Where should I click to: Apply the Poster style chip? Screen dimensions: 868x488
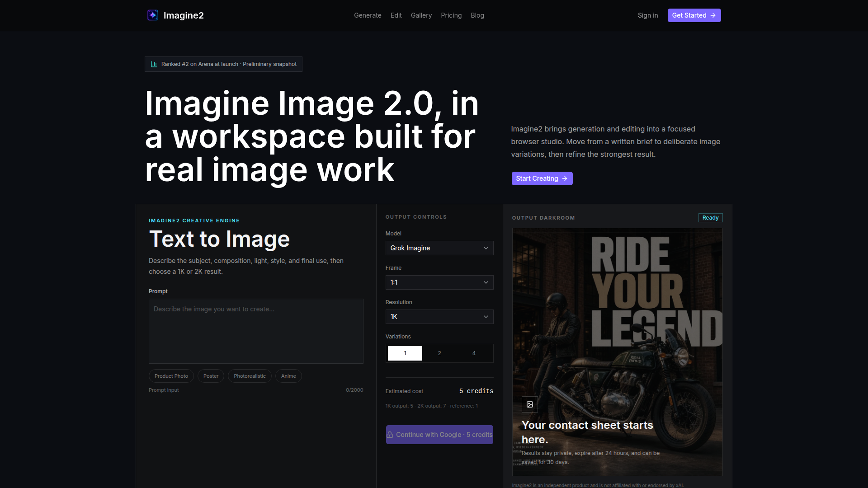(211, 376)
